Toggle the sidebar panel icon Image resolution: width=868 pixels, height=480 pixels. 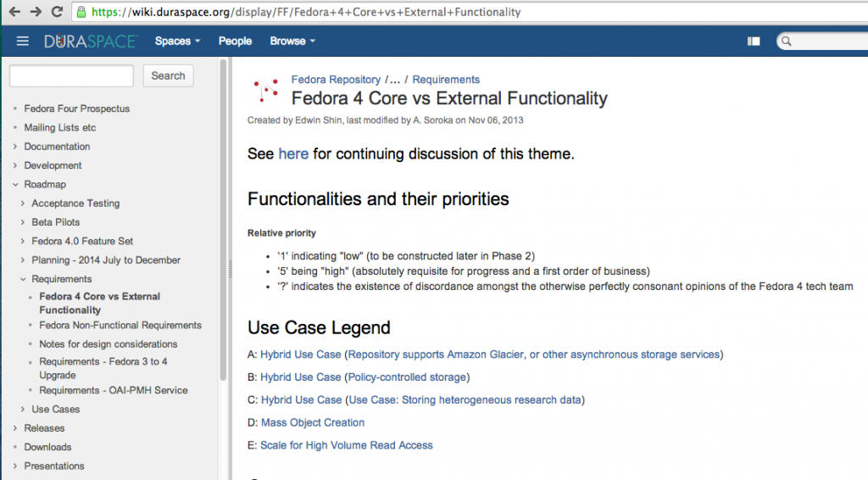tap(754, 41)
